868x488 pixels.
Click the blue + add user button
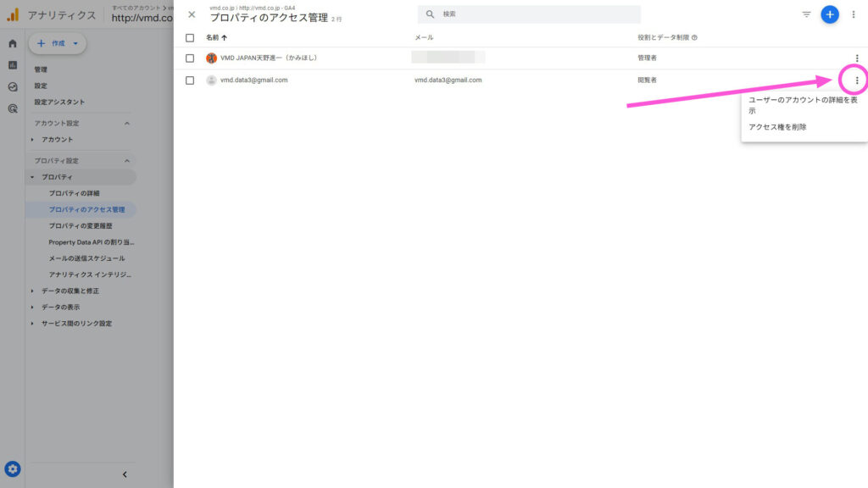tap(830, 14)
